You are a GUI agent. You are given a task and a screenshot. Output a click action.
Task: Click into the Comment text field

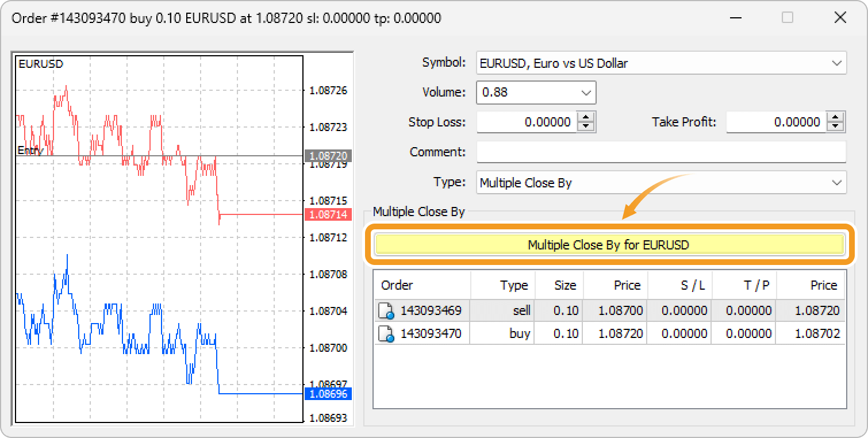[661, 152]
